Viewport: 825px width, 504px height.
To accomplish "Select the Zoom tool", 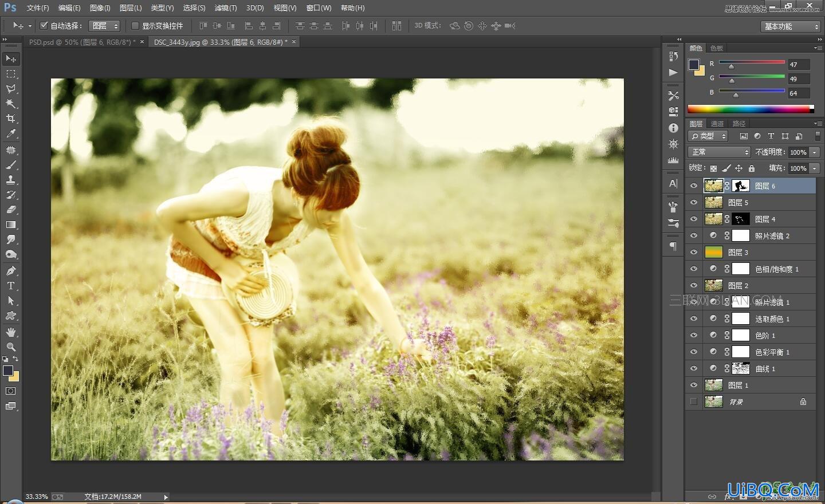I will 11,347.
